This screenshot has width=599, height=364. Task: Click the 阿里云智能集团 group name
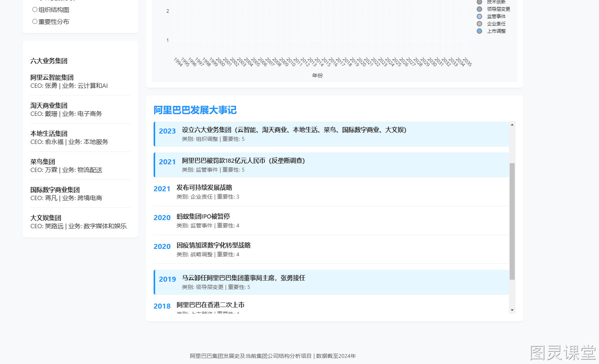tap(52, 78)
